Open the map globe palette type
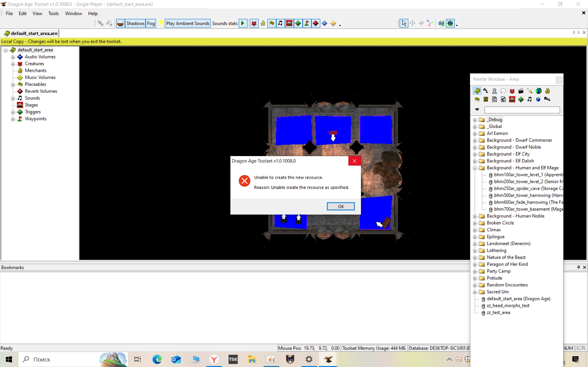The height and width of the screenshot is (367, 588). 539,91
